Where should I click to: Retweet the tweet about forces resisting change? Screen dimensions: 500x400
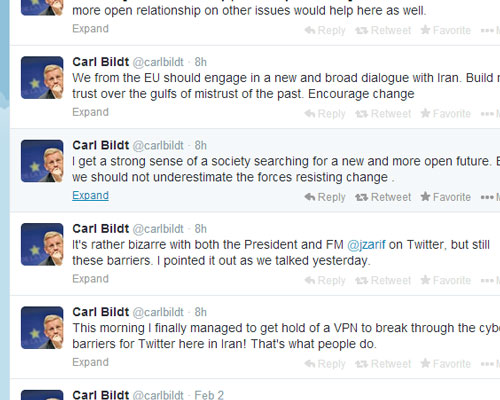click(x=383, y=197)
